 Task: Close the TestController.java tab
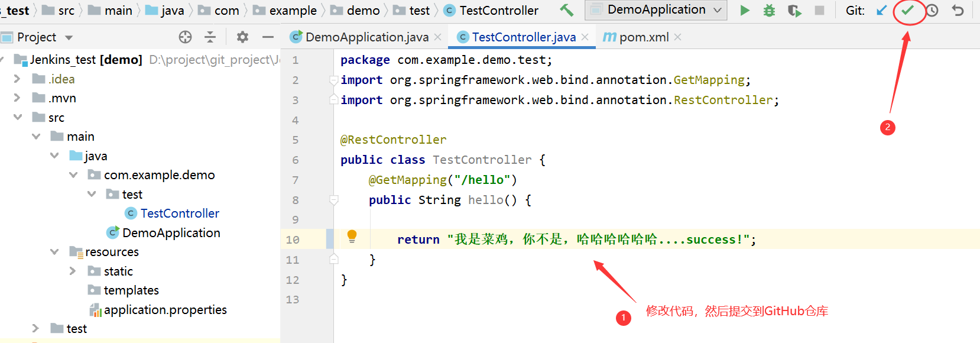click(585, 37)
